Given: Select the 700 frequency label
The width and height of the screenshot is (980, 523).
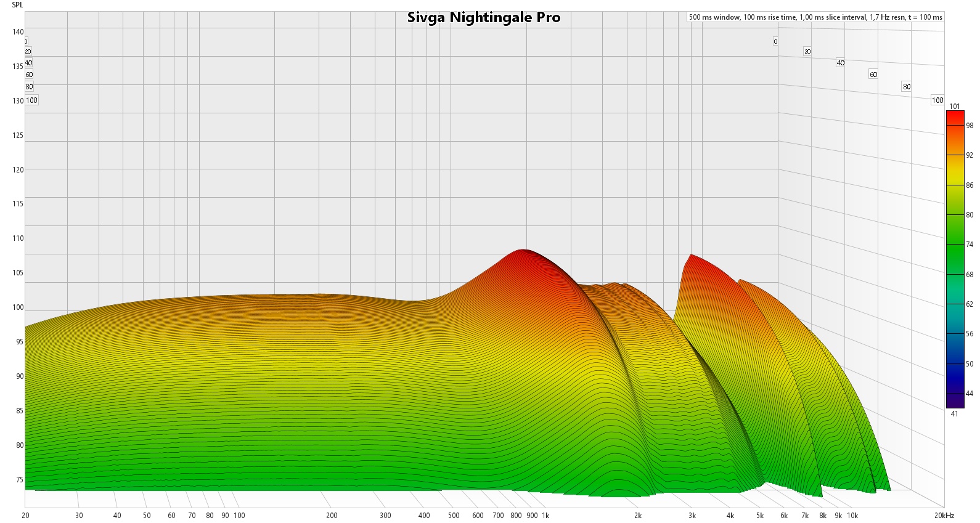Looking at the screenshot, I should point(498,516).
